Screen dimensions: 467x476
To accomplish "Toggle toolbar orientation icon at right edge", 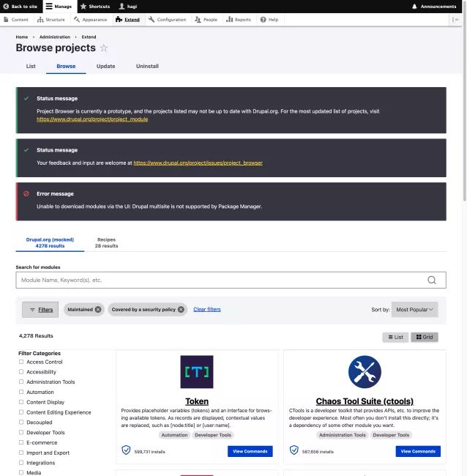I will click(455, 20).
